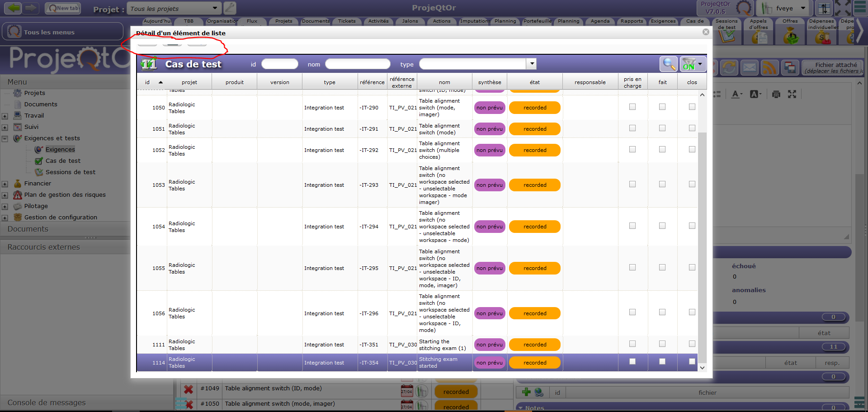Open the Rapports tab
The image size is (868, 412).
tap(632, 21)
